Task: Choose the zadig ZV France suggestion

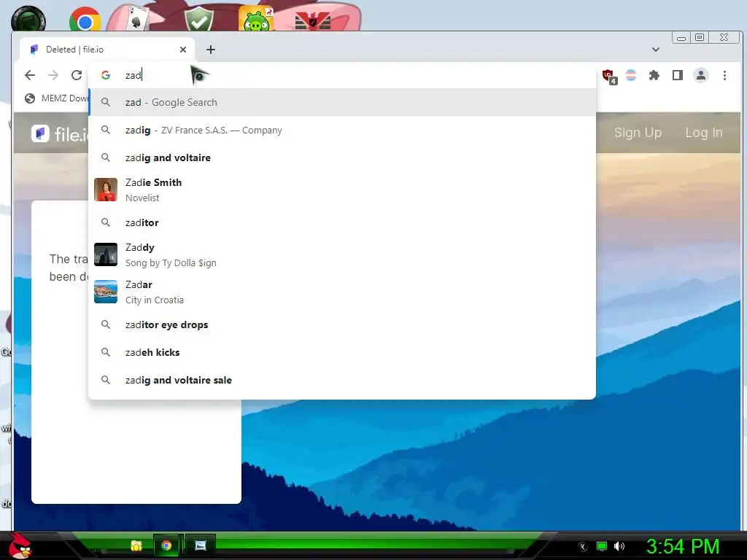Action: [x=342, y=130]
